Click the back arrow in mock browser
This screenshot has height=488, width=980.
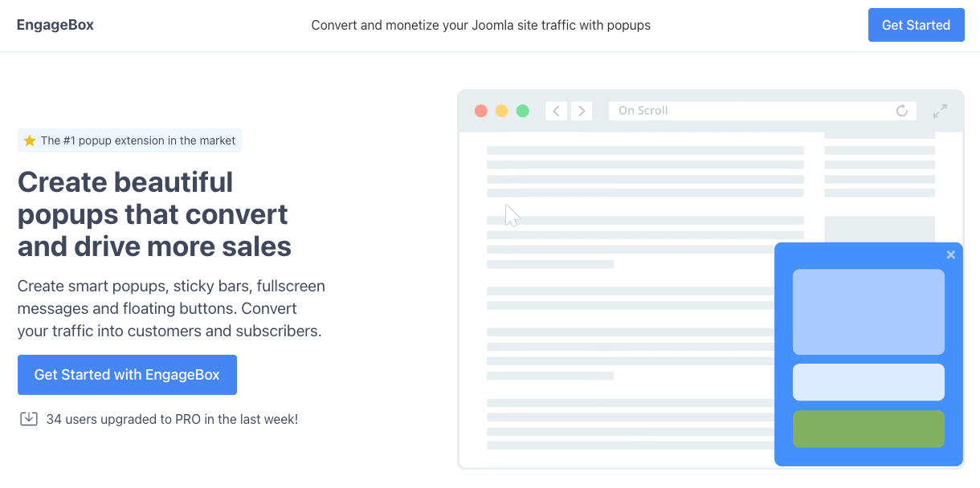(x=556, y=111)
